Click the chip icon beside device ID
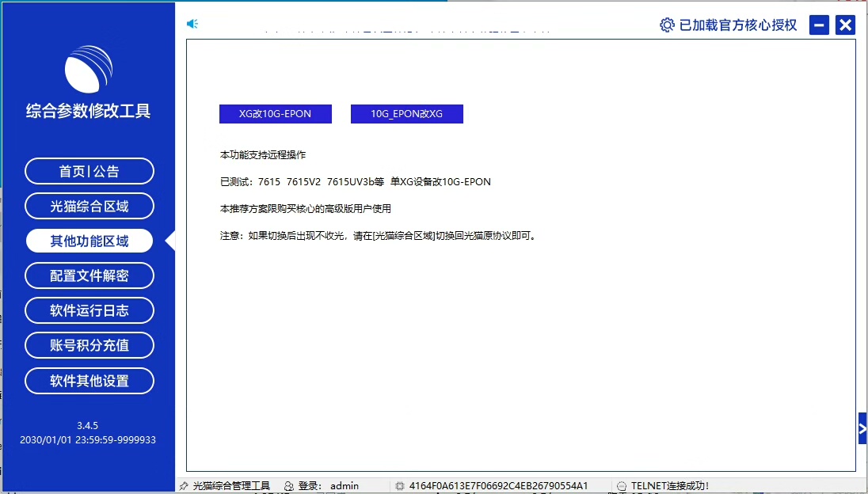This screenshot has height=494, width=868. point(400,486)
